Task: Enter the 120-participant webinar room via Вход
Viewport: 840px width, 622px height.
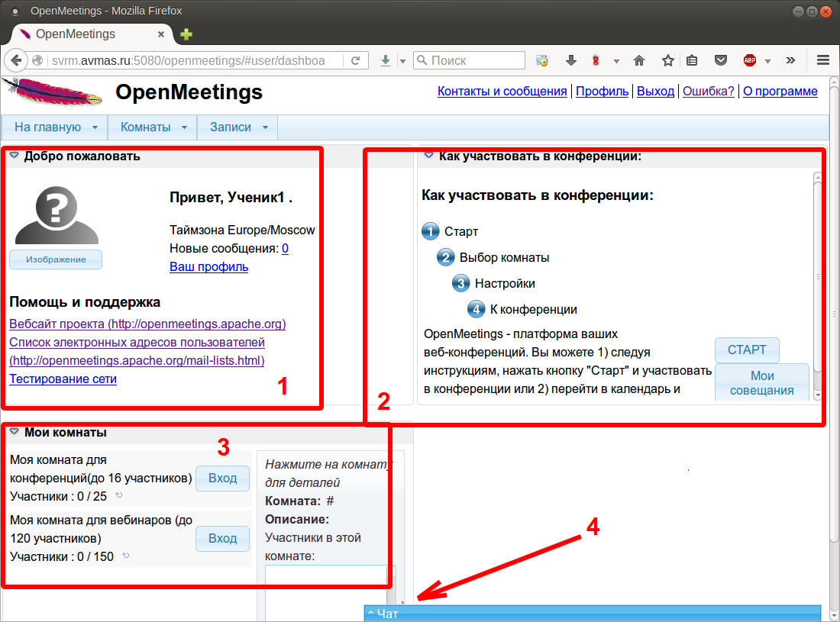Action: (x=222, y=539)
